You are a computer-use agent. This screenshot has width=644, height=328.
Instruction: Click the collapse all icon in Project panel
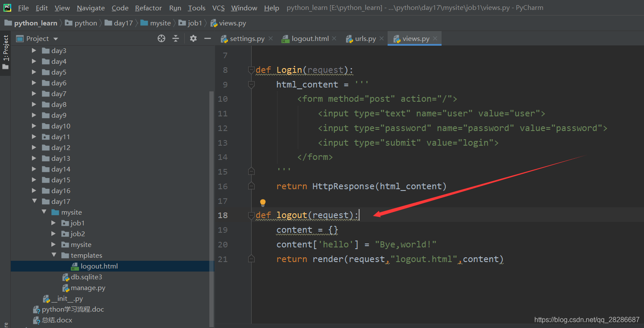[176, 38]
